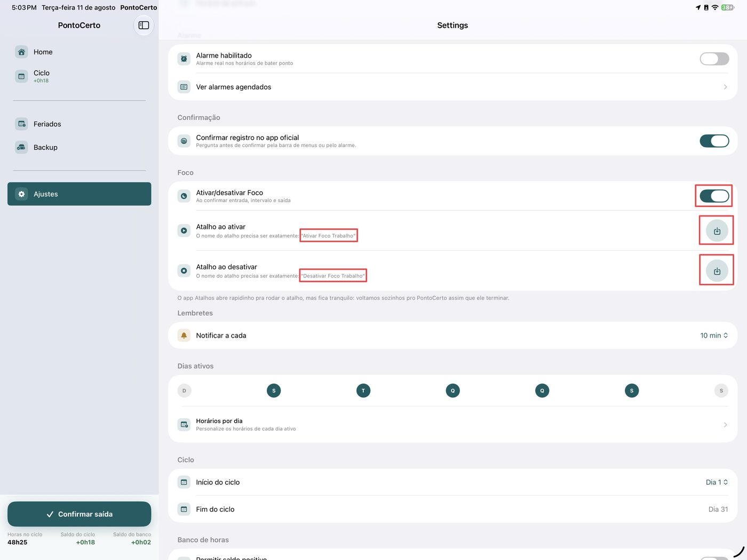Click the play icon beside Atalho ao ativar
The image size is (747, 560).
click(184, 230)
